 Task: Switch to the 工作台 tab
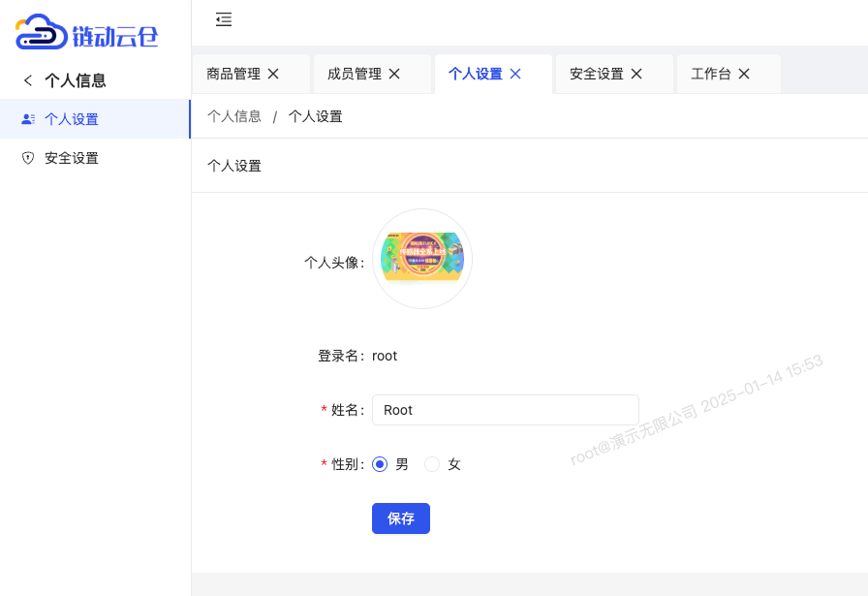[x=710, y=73]
